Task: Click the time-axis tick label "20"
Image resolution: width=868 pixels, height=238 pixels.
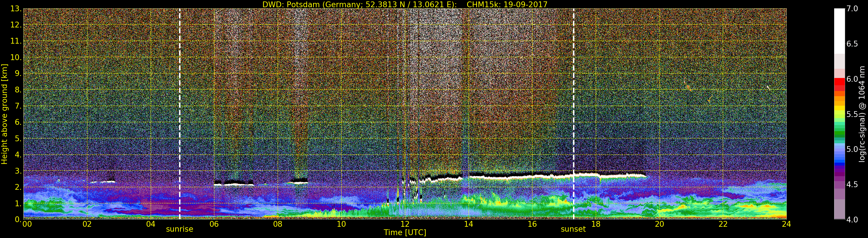Action: 659,224
